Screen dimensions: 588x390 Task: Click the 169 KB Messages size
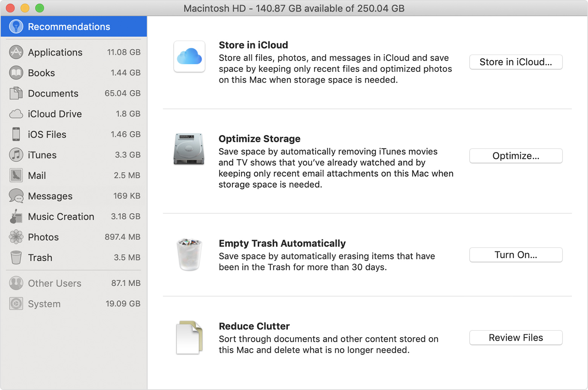pyautogui.click(x=127, y=196)
